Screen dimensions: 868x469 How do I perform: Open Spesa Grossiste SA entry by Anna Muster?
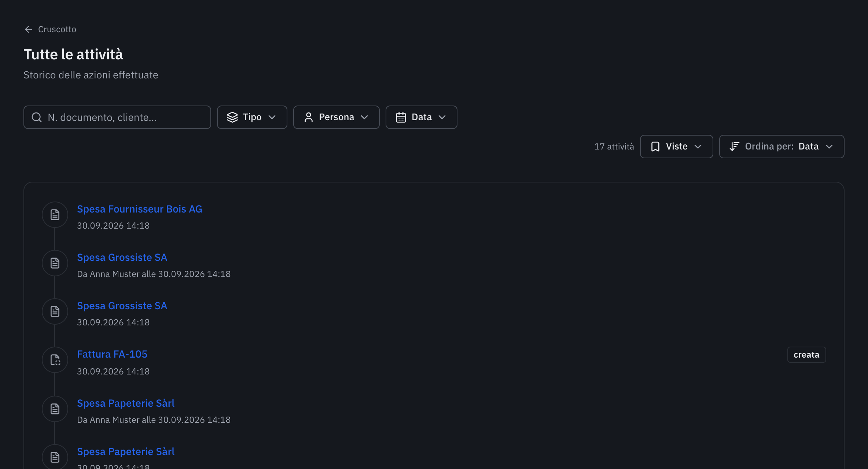tap(122, 257)
